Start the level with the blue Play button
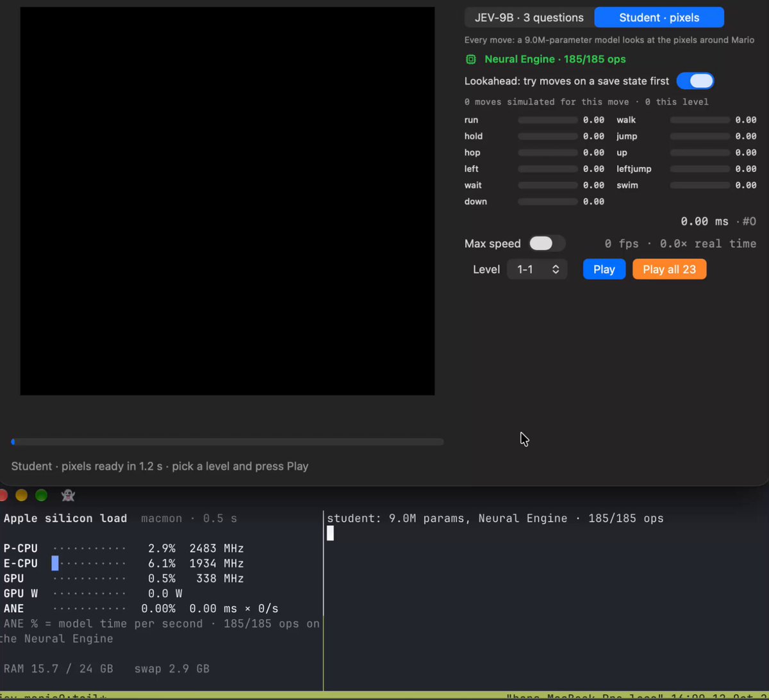Viewport: 769px width, 700px height. click(604, 270)
